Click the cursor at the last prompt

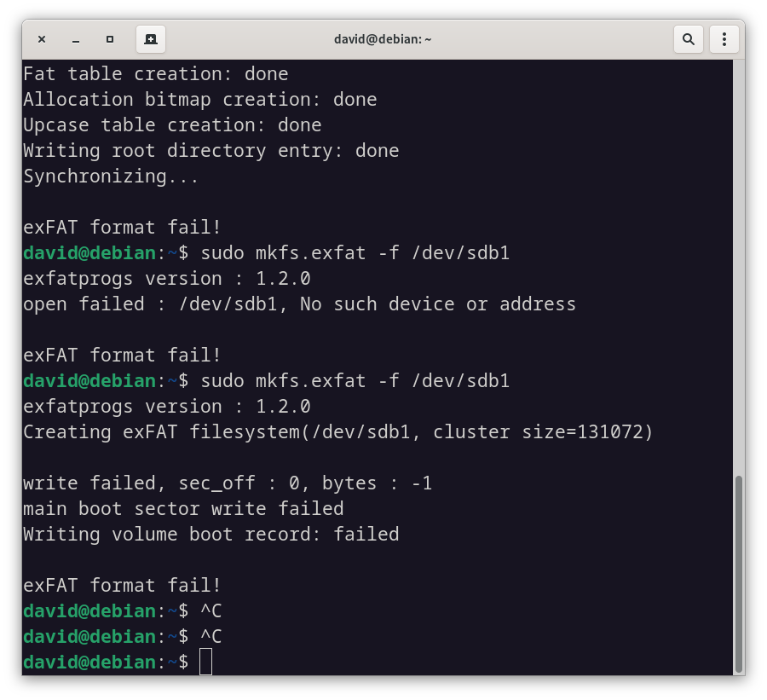click(x=205, y=662)
